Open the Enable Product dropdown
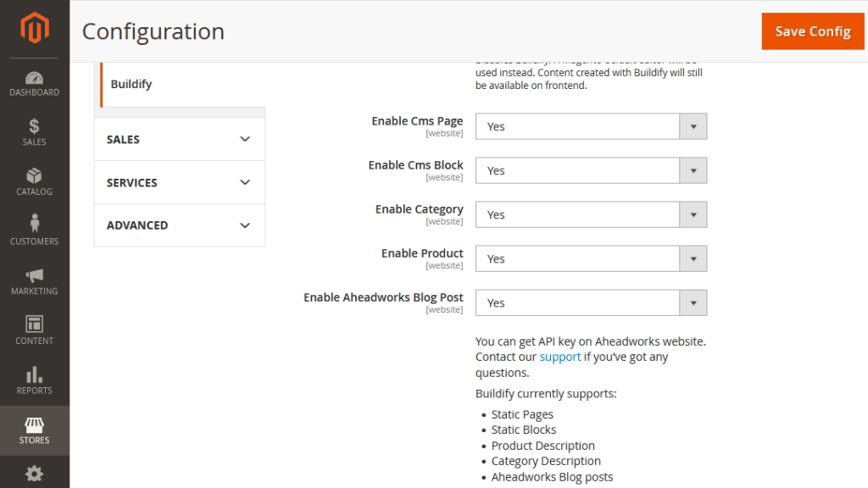868x488 pixels. point(591,259)
